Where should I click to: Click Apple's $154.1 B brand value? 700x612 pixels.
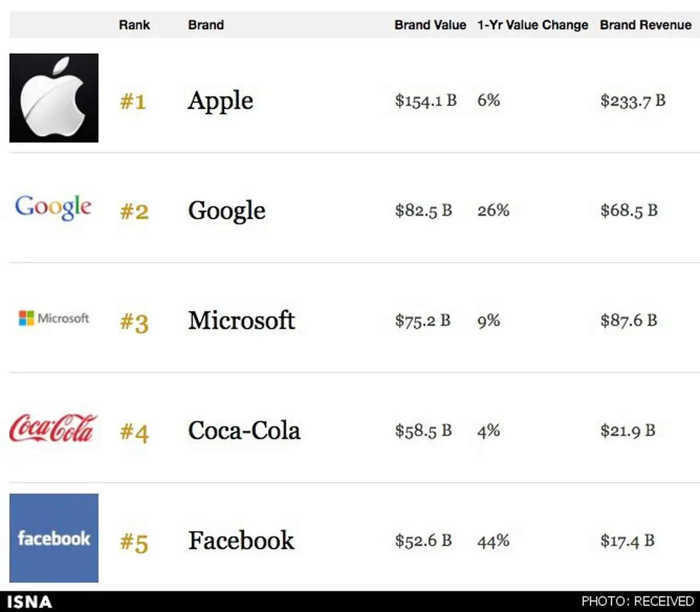pos(426,101)
